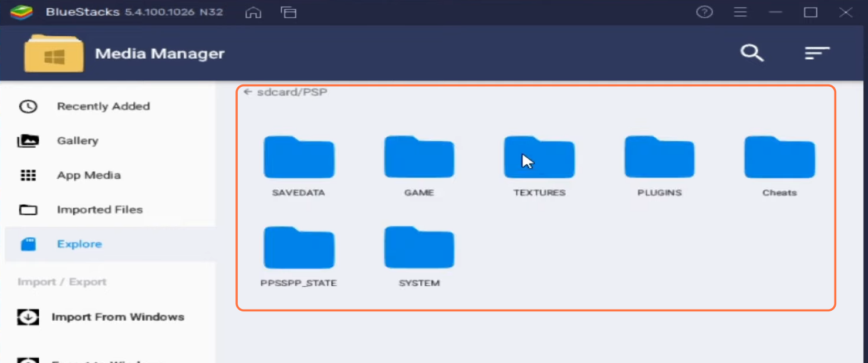Screen dimensions: 868x363
Task: Click the Import From Windows download icon
Action: pos(28,317)
